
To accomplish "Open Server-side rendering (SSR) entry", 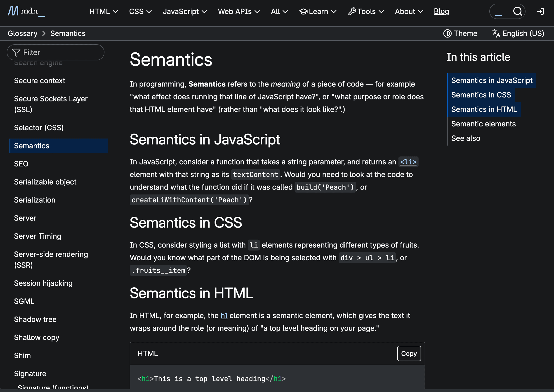I will point(51,260).
